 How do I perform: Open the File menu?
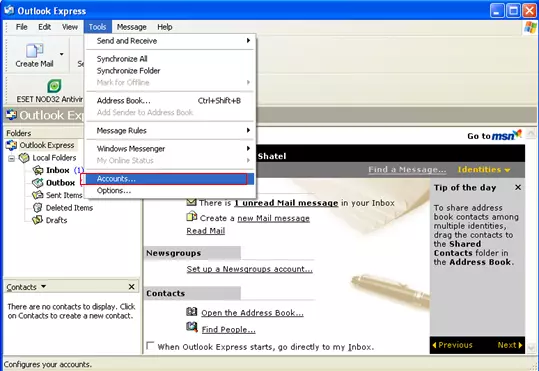coord(21,27)
